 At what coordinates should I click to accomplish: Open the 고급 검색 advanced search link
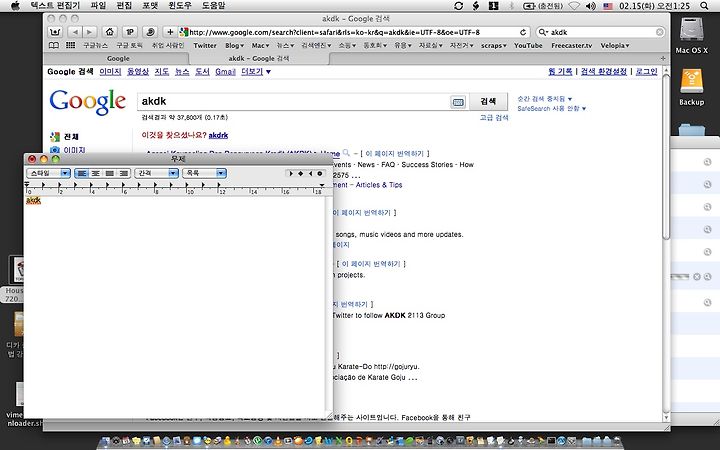[x=494, y=118]
